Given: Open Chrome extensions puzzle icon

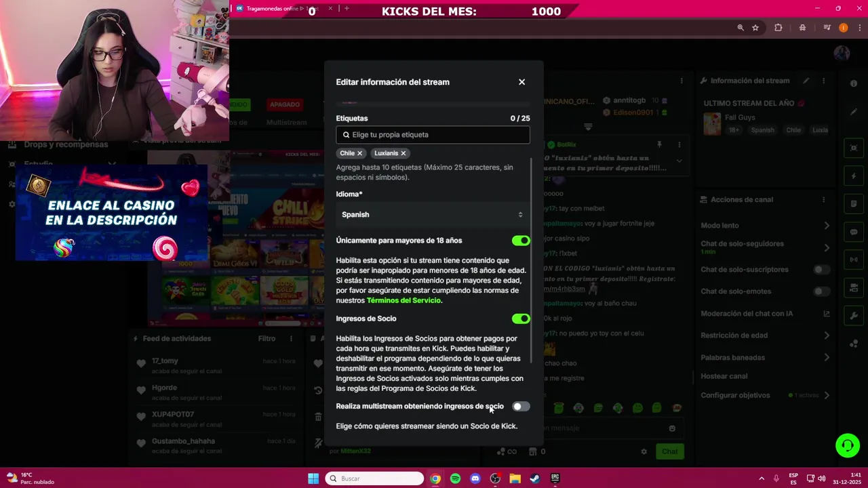Looking at the screenshot, I should pyautogui.click(x=778, y=28).
